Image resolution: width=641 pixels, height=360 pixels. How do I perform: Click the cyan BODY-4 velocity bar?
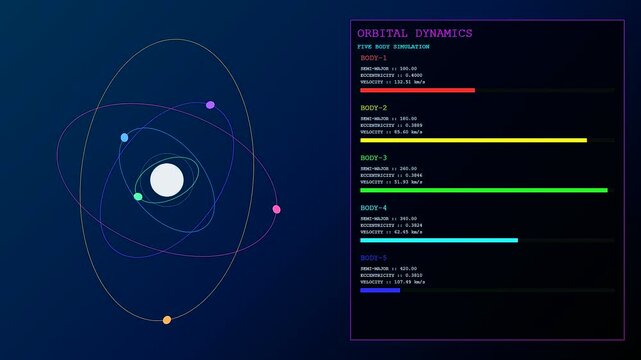pos(439,240)
